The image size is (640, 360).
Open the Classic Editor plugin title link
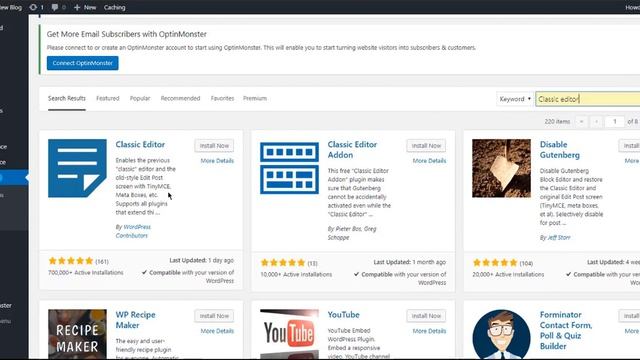tap(140, 144)
